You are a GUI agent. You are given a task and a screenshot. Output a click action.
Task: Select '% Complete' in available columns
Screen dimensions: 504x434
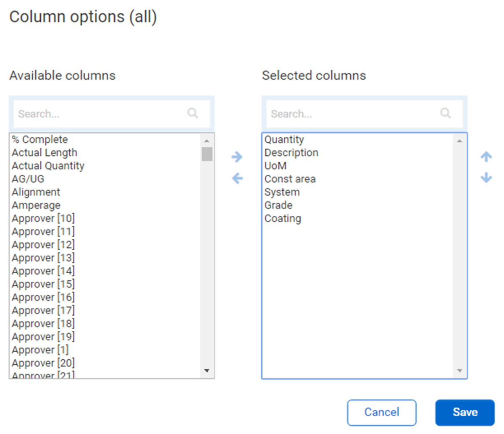[40, 139]
